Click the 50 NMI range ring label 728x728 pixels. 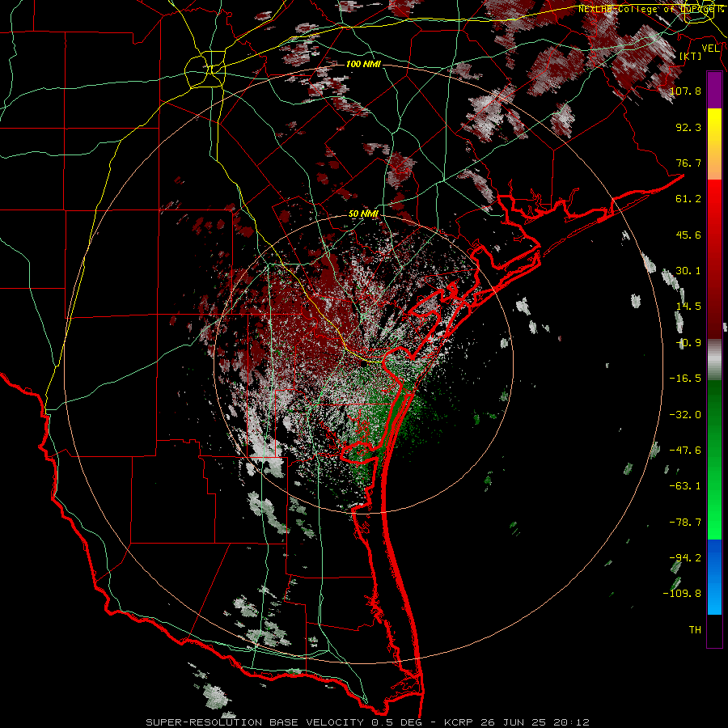click(363, 214)
